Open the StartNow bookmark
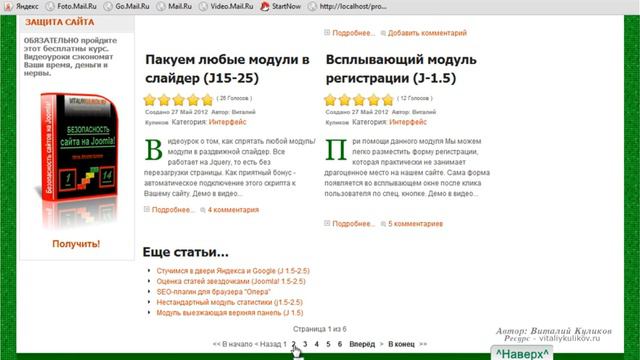The image size is (640, 360). coord(281,6)
